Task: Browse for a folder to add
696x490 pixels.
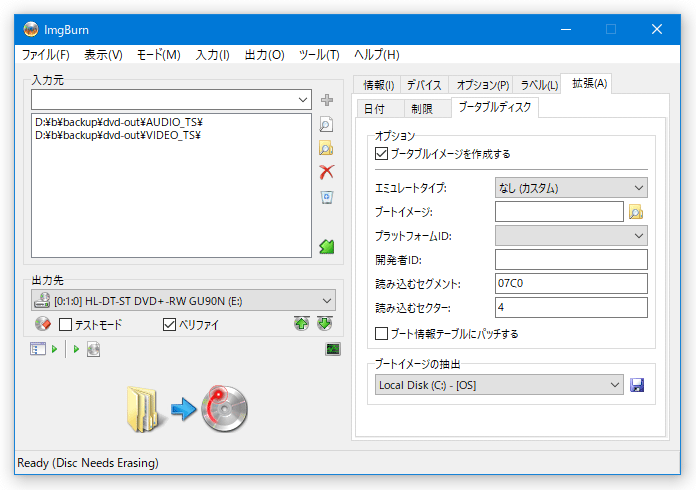Action: (x=327, y=148)
